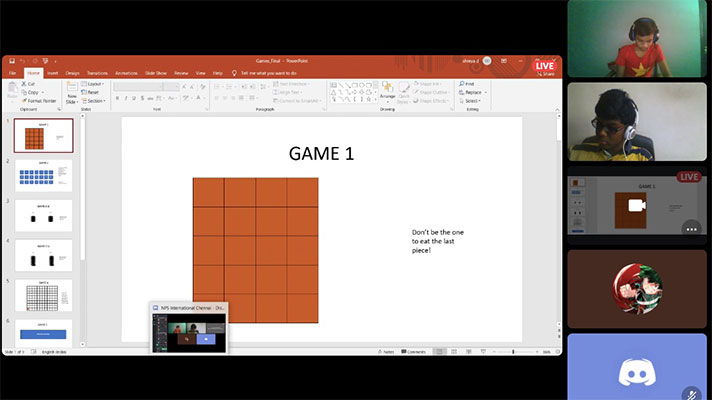Expand the Section dropdown
This screenshot has height=400, width=712.
[96, 100]
